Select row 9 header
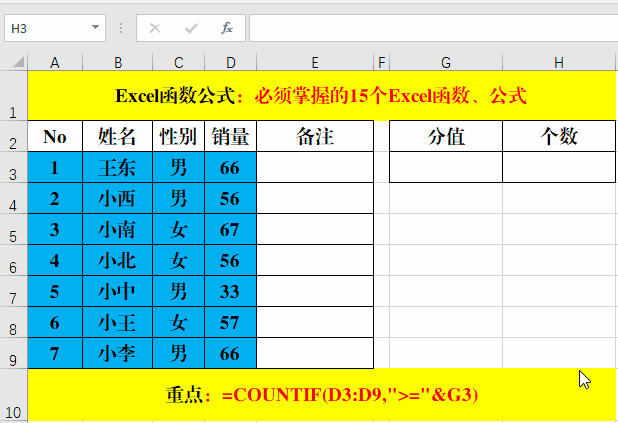Viewport: 618px width, 423px height. 13,353
